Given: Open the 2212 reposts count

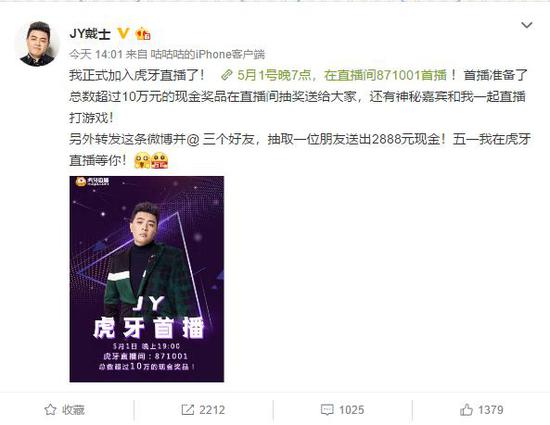Looking at the screenshot, I should (212, 410).
